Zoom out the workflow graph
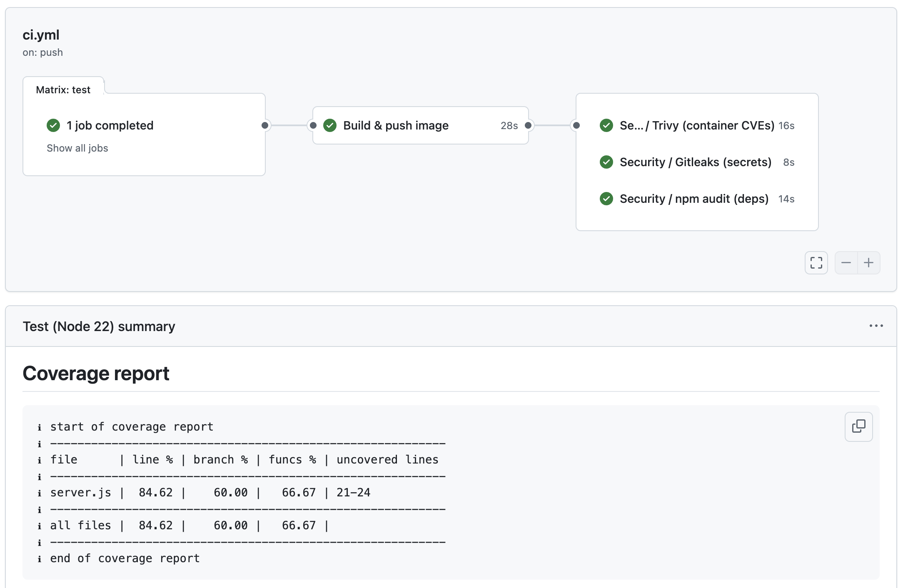 846,263
